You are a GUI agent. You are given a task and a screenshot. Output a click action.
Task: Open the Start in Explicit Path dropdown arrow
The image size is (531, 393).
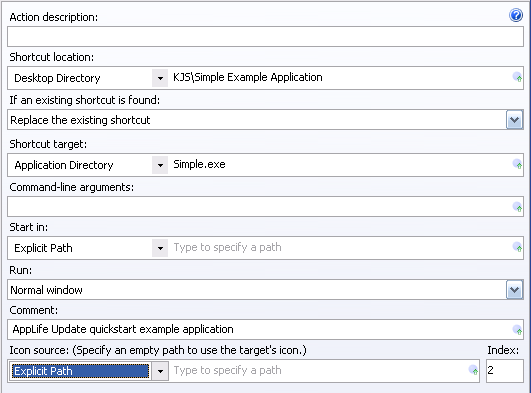(160, 248)
